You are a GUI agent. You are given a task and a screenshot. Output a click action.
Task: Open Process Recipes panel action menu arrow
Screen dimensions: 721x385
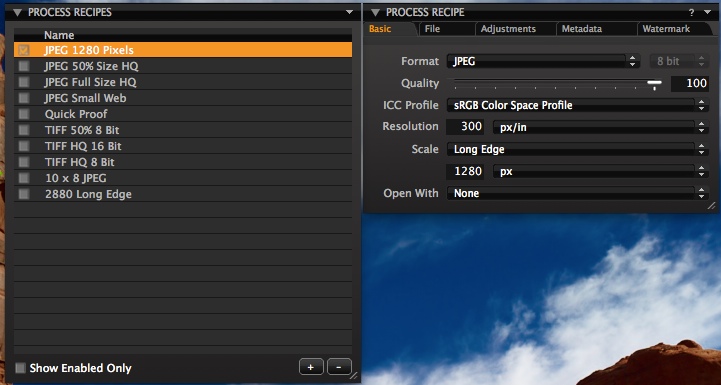coord(349,12)
